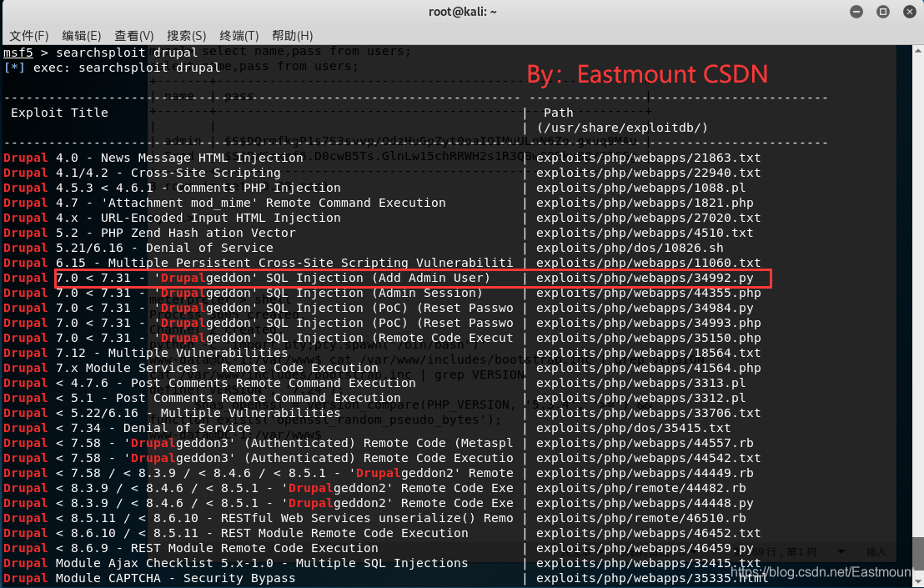Image resolution: width=924 pixels, height=588 pixels.
Task: Open the 查看(V) menu
Action: 133,36
